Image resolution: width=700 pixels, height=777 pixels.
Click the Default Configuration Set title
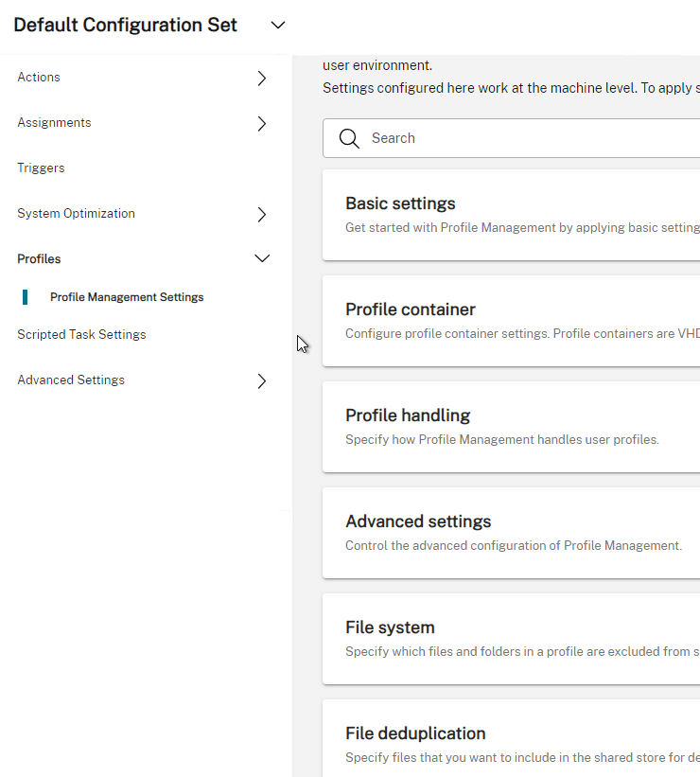(125, 25)
